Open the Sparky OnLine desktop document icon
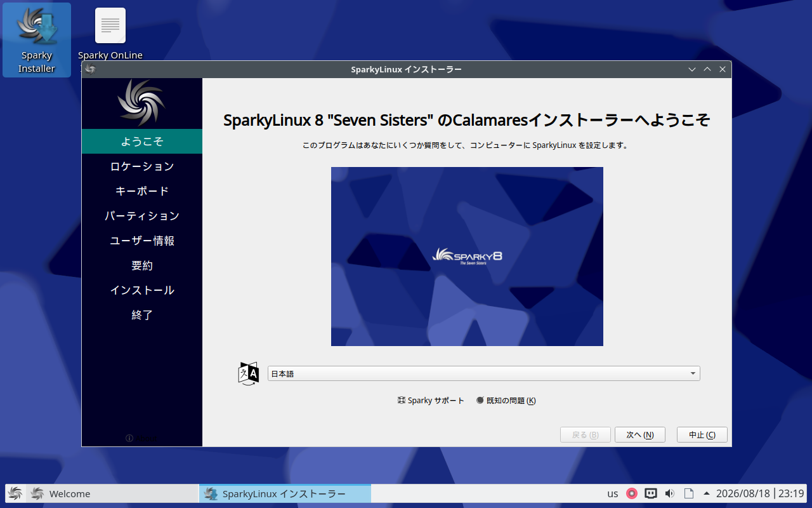This screenshot has width=812, height=508. 110,34
